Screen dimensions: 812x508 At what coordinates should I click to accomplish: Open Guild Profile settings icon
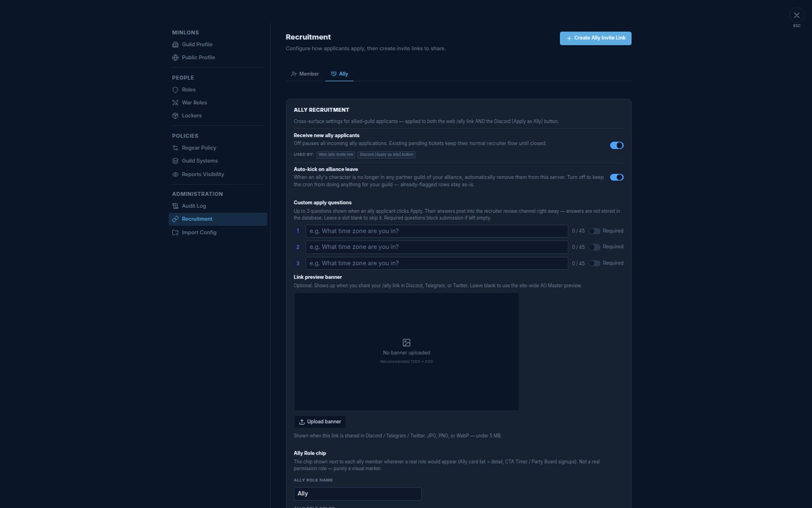click(x=175, y=45)
